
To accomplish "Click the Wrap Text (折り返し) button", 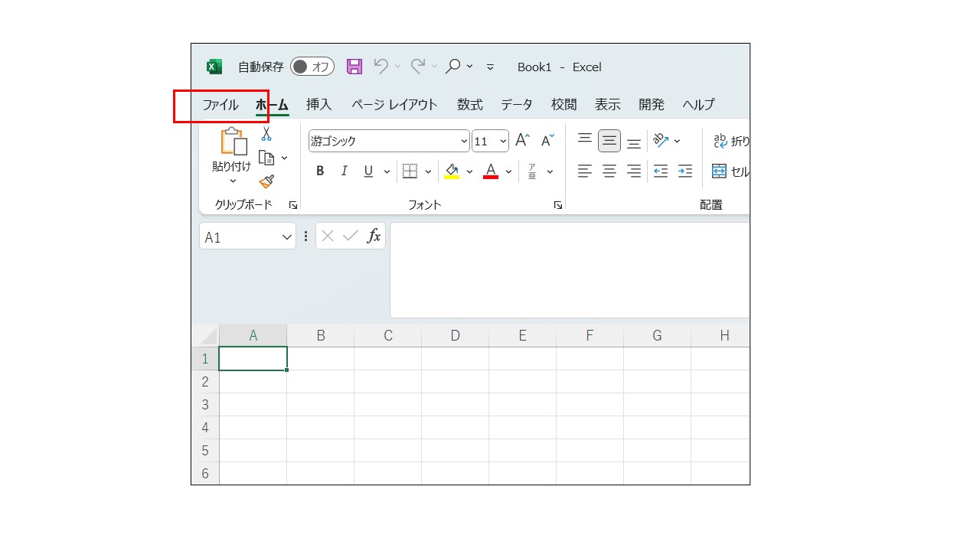I will tap(732, 141).
